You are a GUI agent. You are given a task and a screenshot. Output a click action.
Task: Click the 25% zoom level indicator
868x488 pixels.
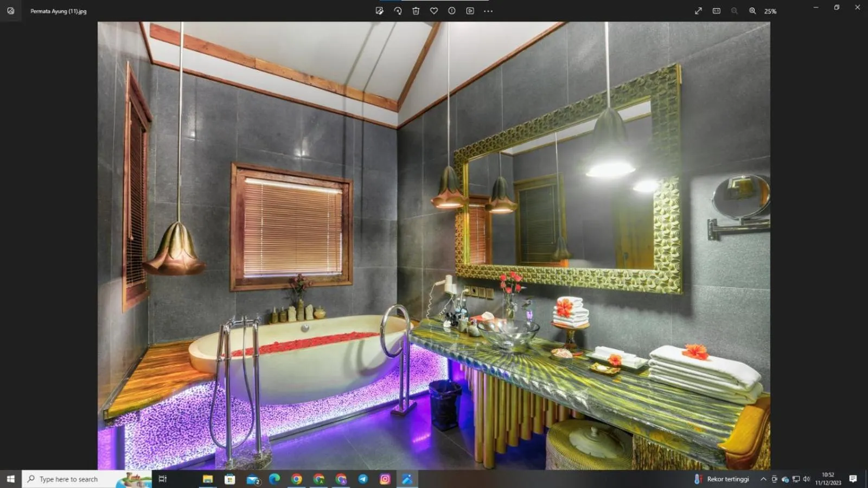[770, 11]
